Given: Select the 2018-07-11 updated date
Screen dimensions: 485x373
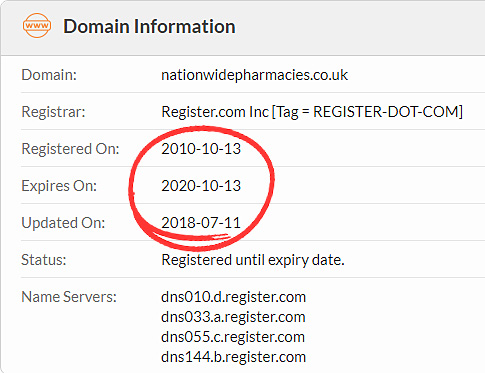Looking at the screenshot, I should (x=201, y=223).
